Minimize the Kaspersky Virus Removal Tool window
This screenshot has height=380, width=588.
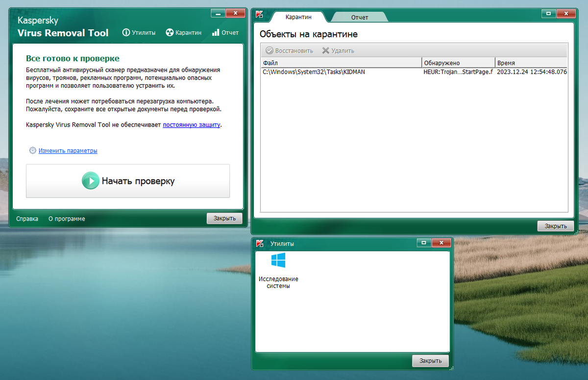tap(218, 13)
